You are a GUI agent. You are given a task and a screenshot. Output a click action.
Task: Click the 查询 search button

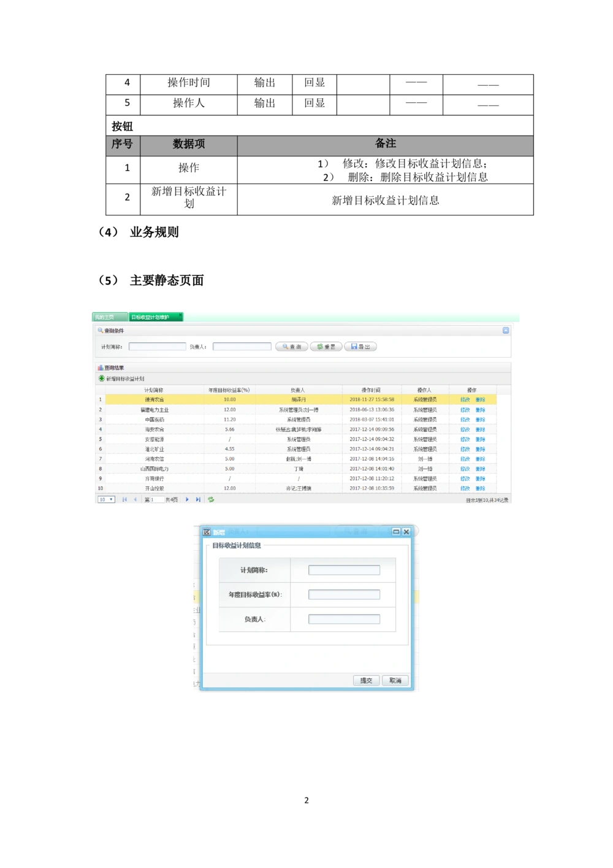[292, 347]
